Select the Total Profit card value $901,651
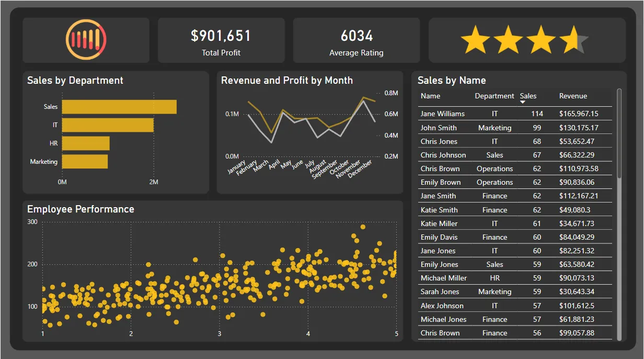Screen dimensions: 644x359 pos(221,36)
